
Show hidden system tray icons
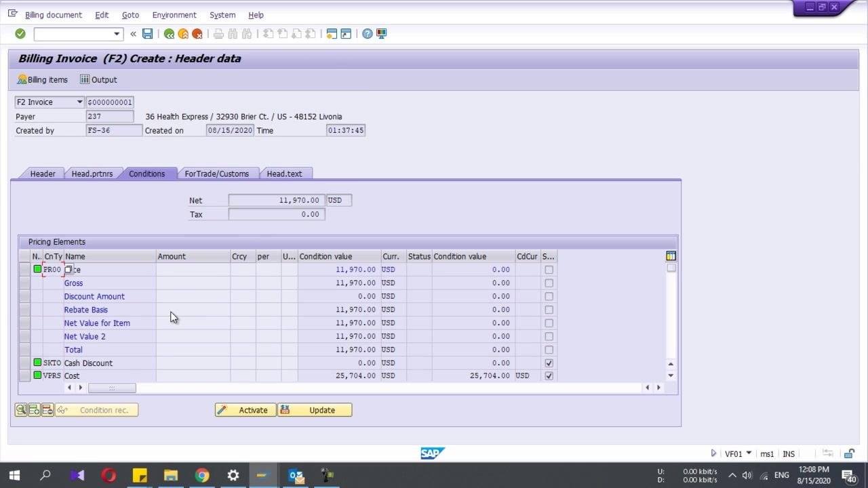pos(732,476)
